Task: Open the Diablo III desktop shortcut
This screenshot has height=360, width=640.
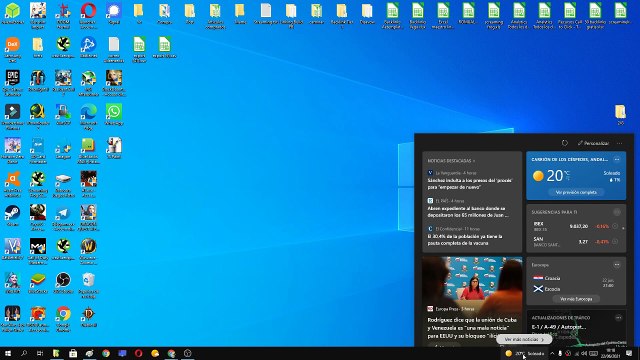Action: pos(89,317)
